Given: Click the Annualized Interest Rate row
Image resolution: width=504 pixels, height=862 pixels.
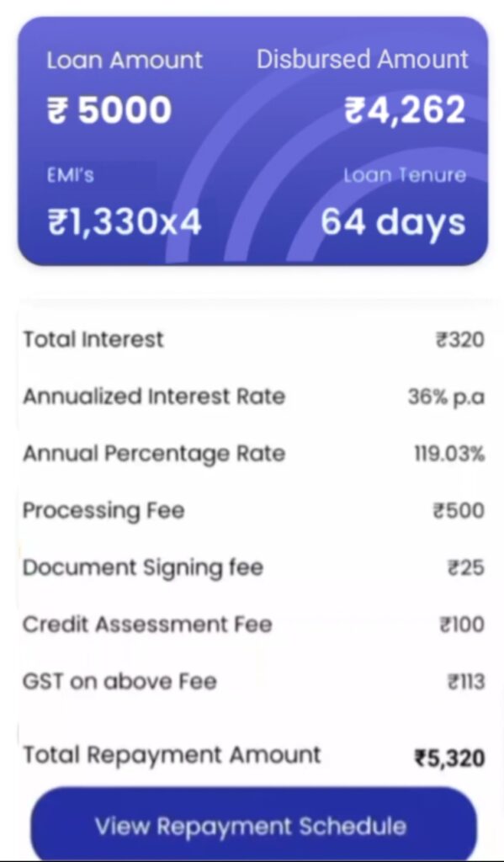Looking at the screenshot, I should 252,396.
